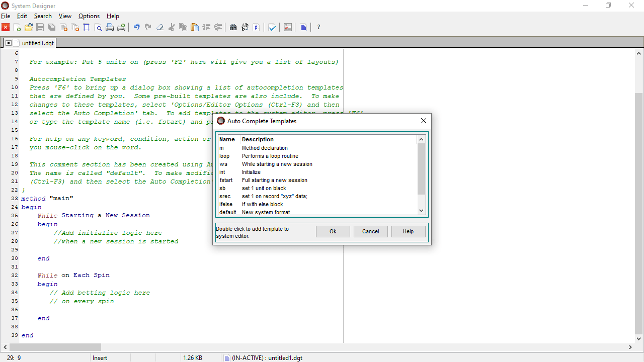Click the editor horizontal scroll-left arrow
This screenshot has height=362, width=644.
(5, 347)
